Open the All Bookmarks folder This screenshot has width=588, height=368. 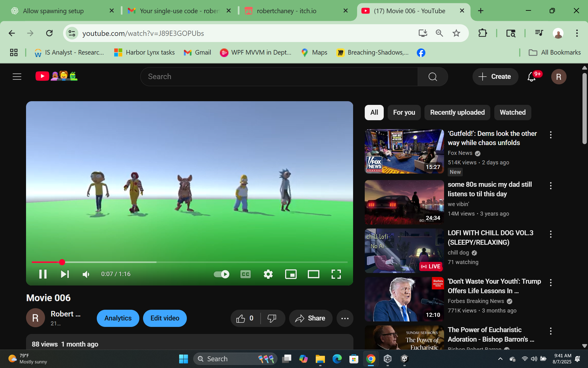click(x=555, y=52)
